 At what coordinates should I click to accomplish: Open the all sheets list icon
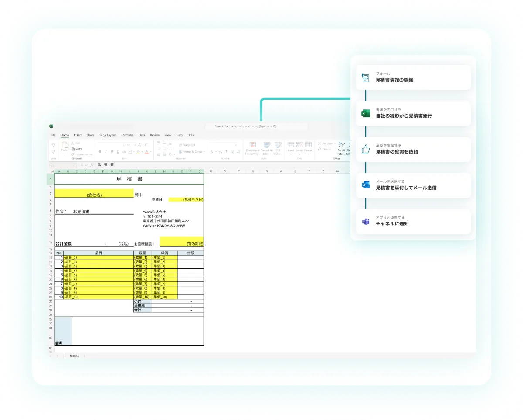[x=64, y=356]
